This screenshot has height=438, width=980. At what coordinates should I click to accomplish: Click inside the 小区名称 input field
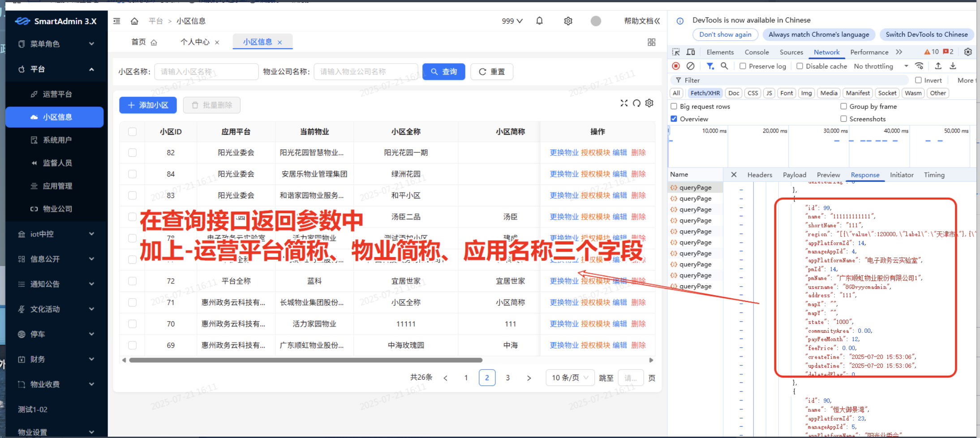point(206,71)
